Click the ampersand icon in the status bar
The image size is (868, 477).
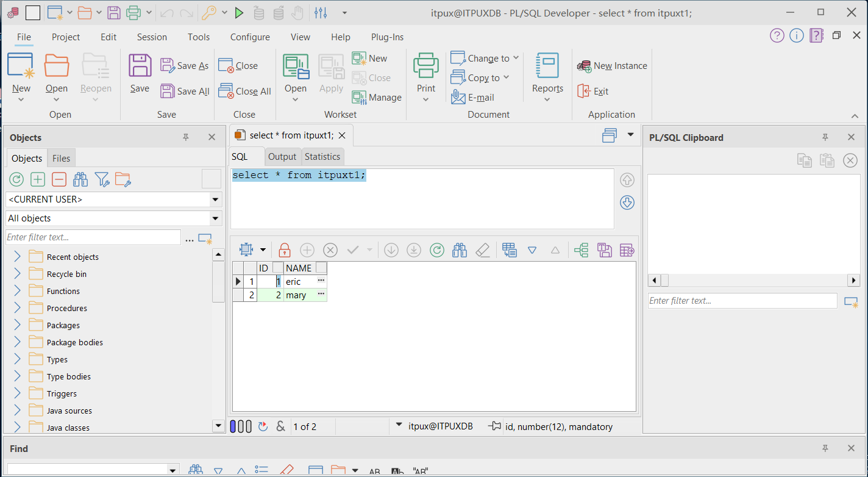(280, 426)
